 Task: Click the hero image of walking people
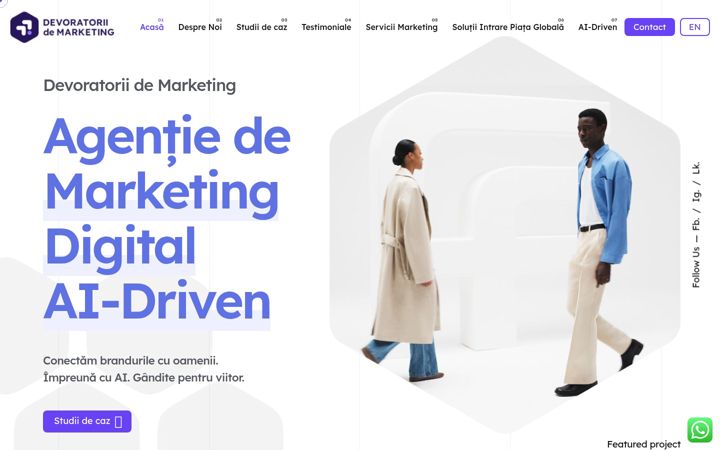[505, 234]
